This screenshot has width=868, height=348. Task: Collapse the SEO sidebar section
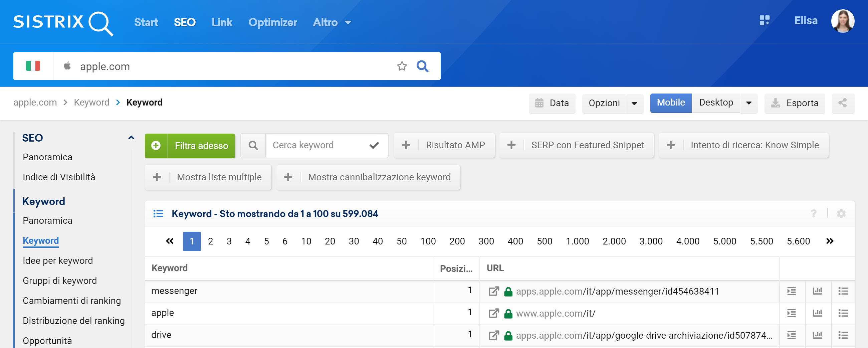[131, 138]
